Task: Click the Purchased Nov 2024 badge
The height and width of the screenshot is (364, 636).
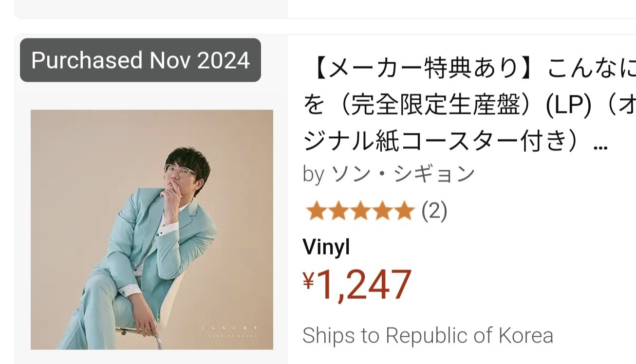Action: click(x=140, y=60)
